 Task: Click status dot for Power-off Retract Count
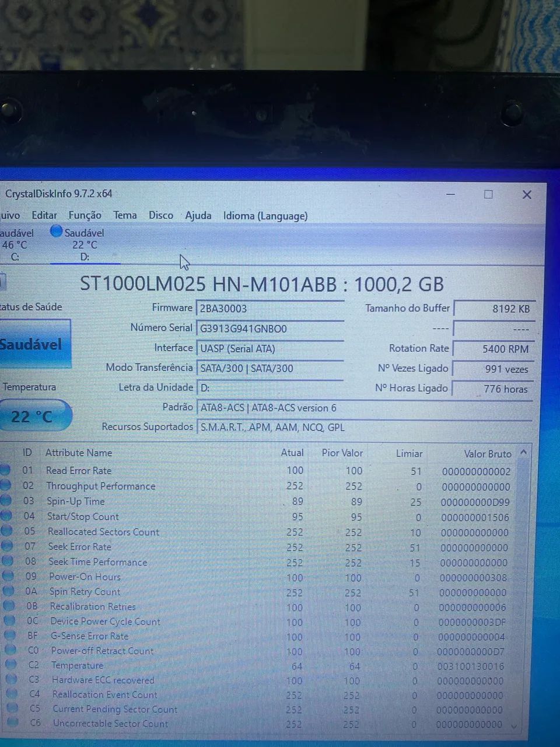(10, 650)
